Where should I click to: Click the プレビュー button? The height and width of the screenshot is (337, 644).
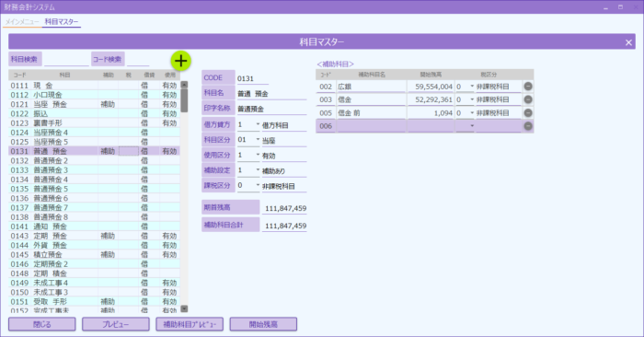point(115,324)
